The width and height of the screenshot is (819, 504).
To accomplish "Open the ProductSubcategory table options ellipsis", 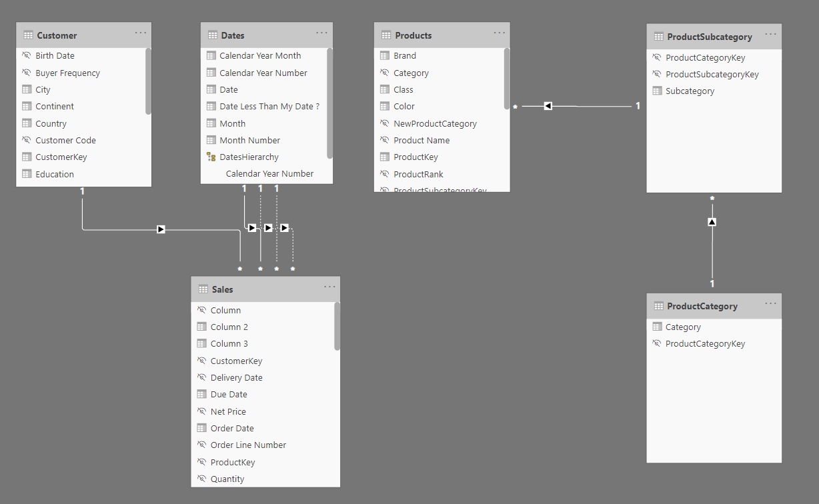I will [771, 34].
